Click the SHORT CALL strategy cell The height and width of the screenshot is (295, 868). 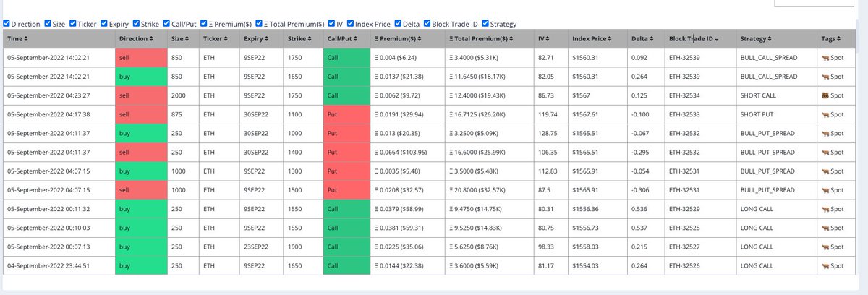[775, 95]
